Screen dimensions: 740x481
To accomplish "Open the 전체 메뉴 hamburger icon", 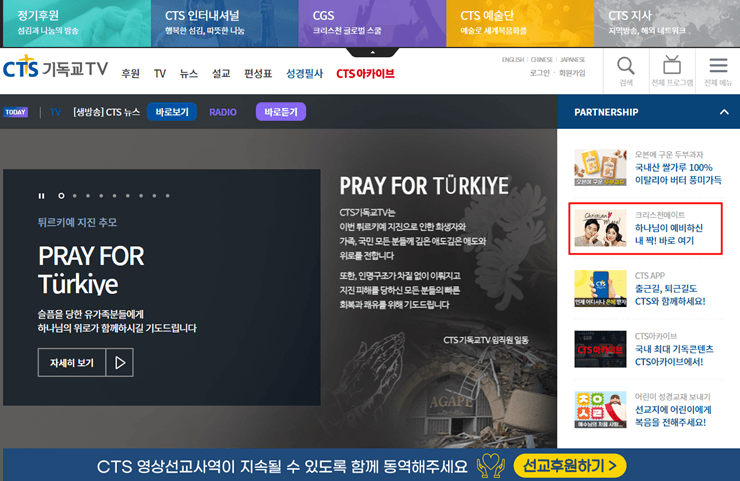I will [x=718, y=66].
